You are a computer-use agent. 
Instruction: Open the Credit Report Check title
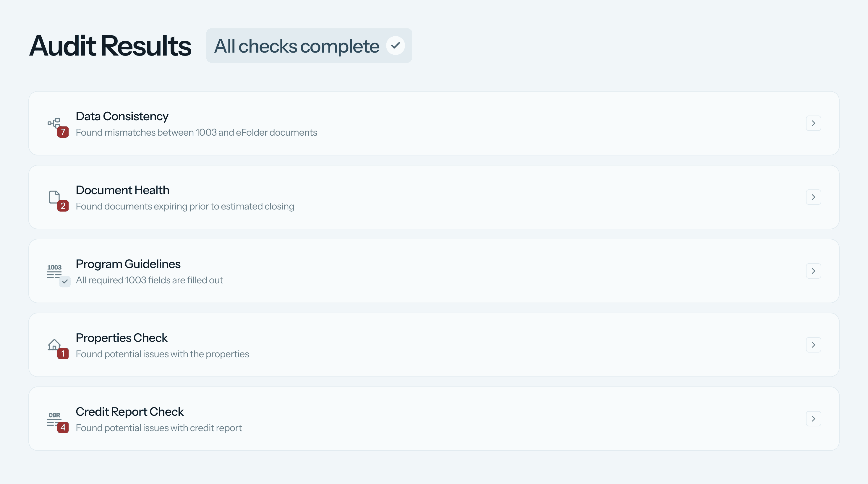(x=129, y=412)
